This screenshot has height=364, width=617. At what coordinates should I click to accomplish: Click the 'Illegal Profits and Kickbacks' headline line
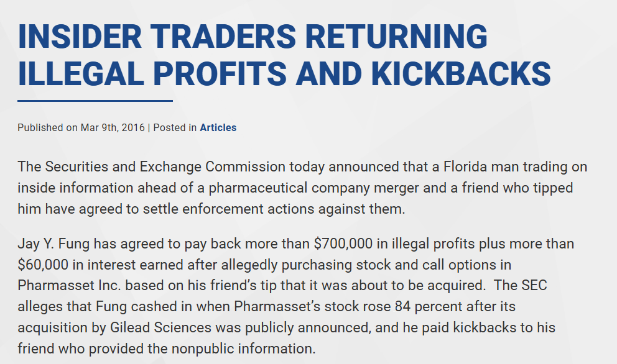click(284, 73)
